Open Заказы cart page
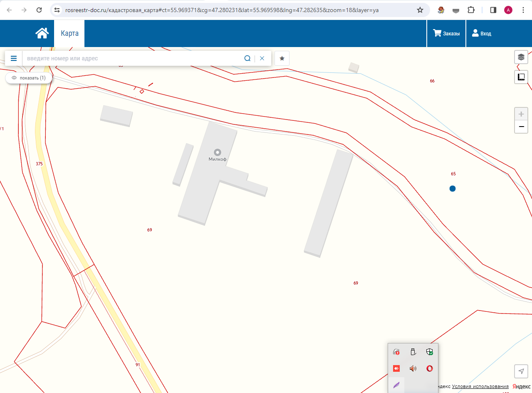532x393 pixels. 446,33
